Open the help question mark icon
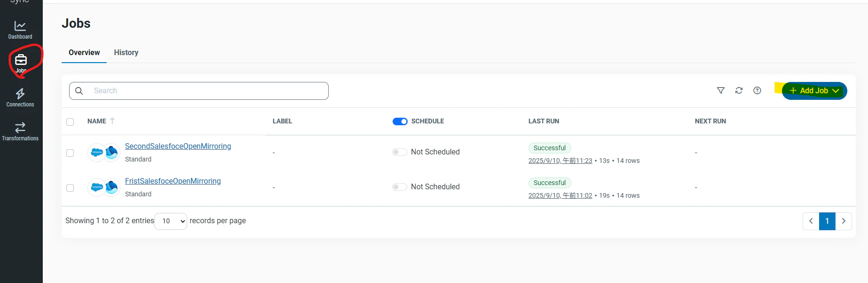Screen dimensions: 868x283 point(757,90)
